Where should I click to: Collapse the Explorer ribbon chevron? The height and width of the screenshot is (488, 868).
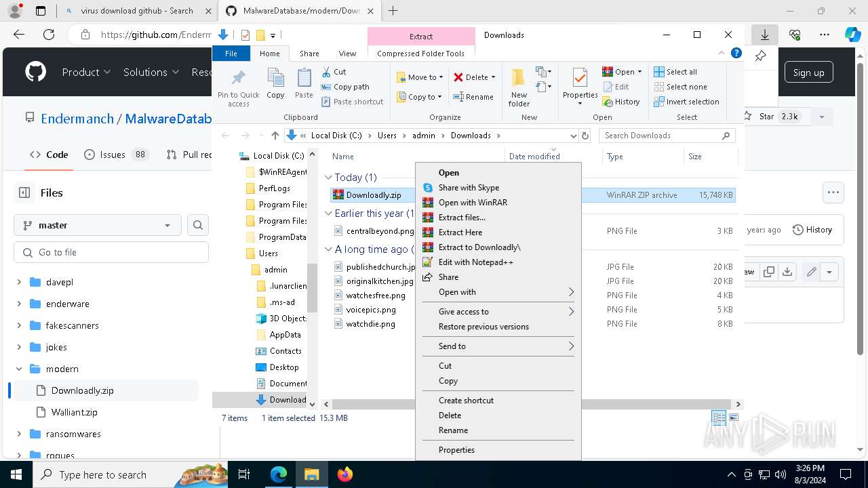(x=721, y=53)
